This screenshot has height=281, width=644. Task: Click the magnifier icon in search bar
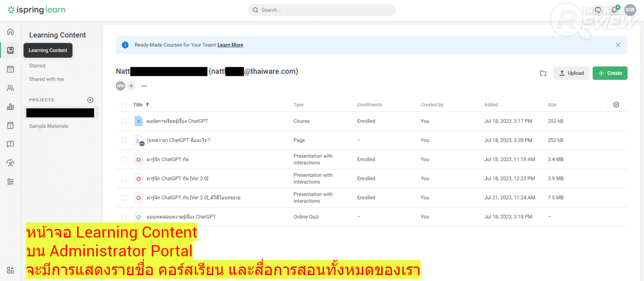[255, 10]
